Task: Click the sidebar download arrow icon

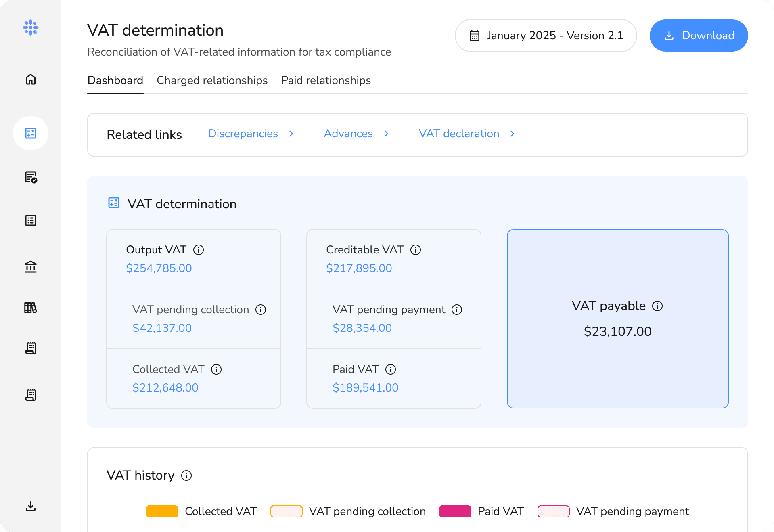Action: point(31,506)
